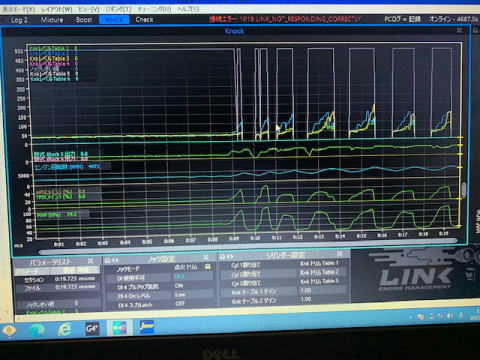Open Cyl 1 Knk trim Table 1 dropdown
The image size is (480, 360).
(x=321, y=263)
